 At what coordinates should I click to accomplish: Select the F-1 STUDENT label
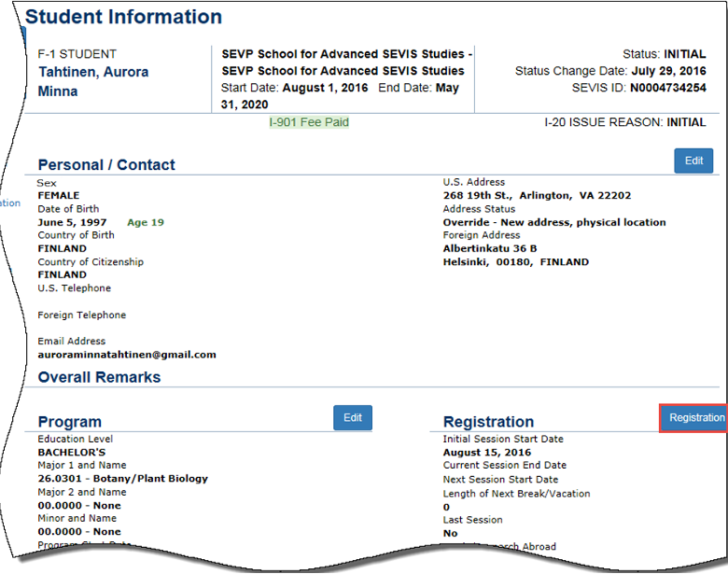pyautogui.click(x=77, y=54)
